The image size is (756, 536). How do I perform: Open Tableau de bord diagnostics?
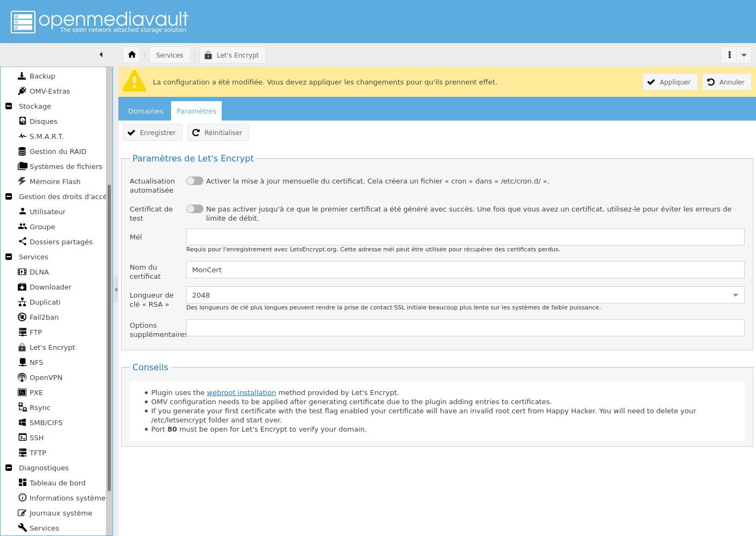[x=57, y=483]
